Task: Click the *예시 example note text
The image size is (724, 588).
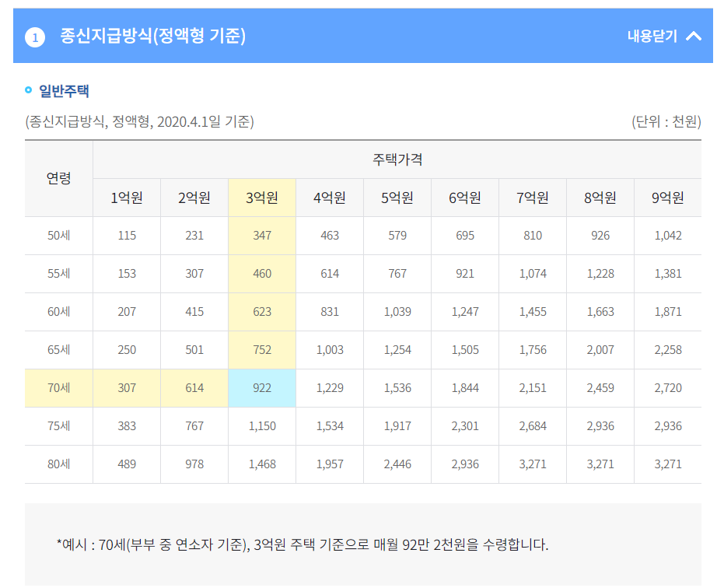Action: pyautogui.click(x=303, y=544)
